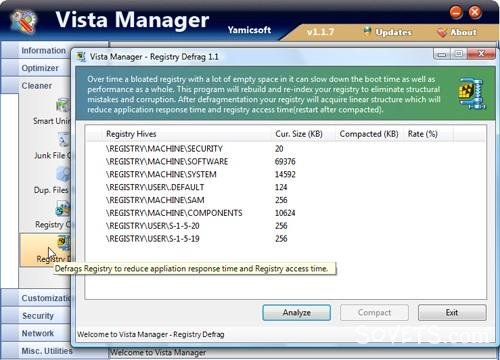Click the Junk File Cleaner label
The image size is (500, 360).
click(x=52, y=155)
